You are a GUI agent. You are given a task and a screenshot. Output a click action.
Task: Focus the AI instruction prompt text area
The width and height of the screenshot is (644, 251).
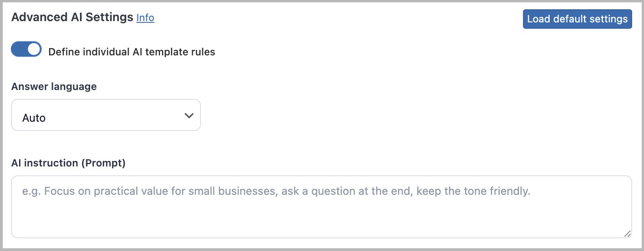[321, 207]
